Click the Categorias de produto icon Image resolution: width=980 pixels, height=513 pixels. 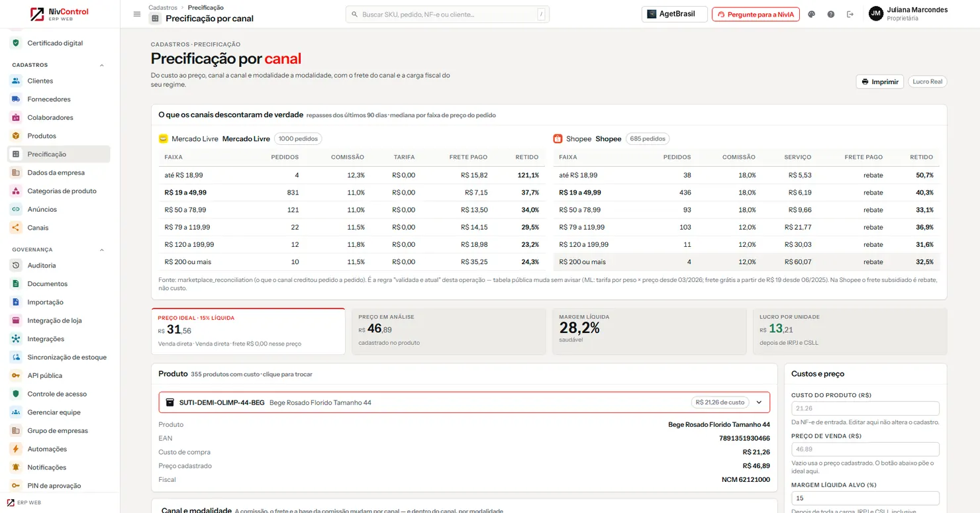pyautogui.click(x=16, y=191)
